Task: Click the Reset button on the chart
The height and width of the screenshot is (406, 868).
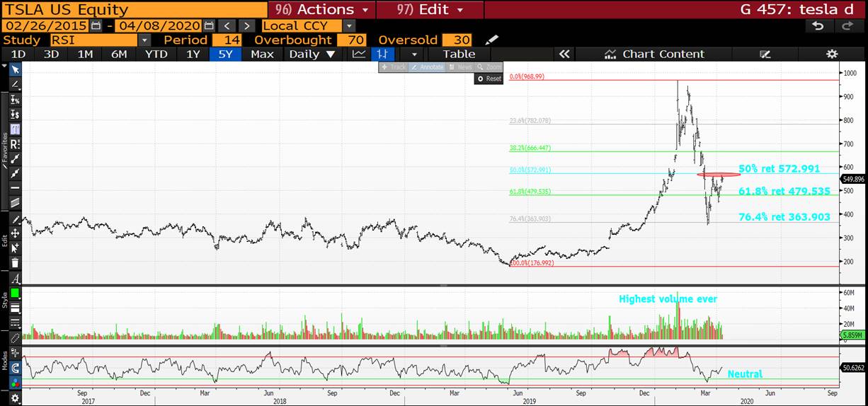Action: click(x=489, y=79)
